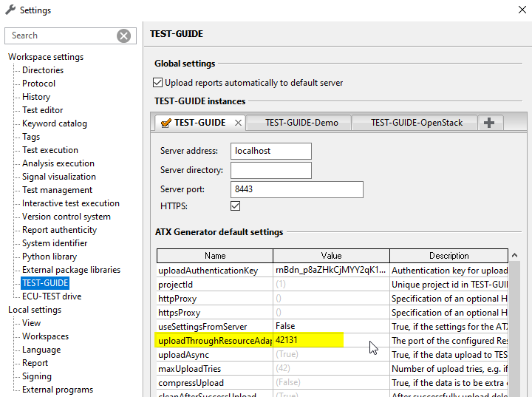Select the httpsProxy name cell
This screenshot has width=532, height=397.
tap(215, 313)
